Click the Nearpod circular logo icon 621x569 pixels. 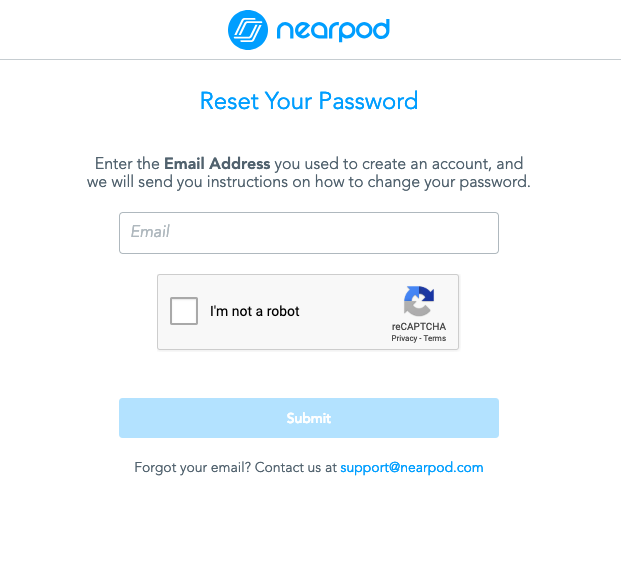(248, 30)
